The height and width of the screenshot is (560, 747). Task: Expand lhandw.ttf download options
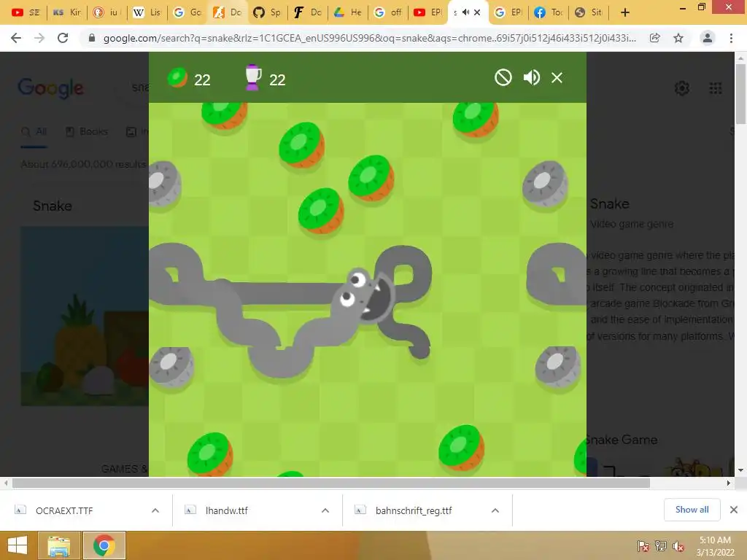click(x=325, y=510)
